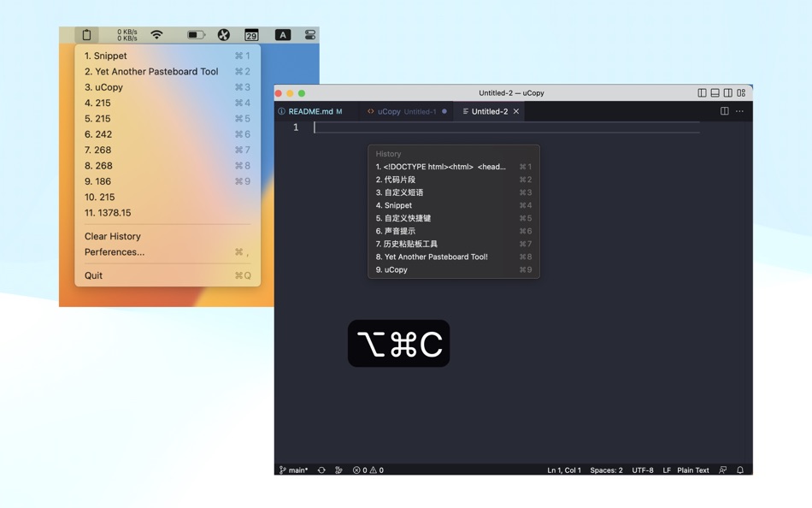Select '3. uCopy' in the menu bar dropdown
The image size is (812, 508).
click(x=168, y=87)
